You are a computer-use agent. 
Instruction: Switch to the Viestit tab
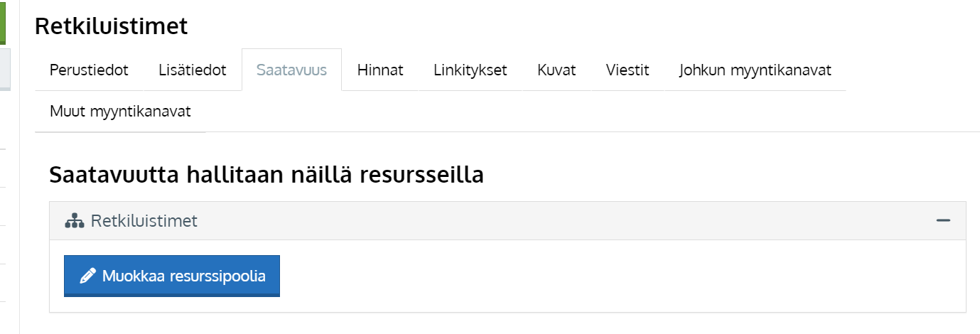[x=628, y=70]
